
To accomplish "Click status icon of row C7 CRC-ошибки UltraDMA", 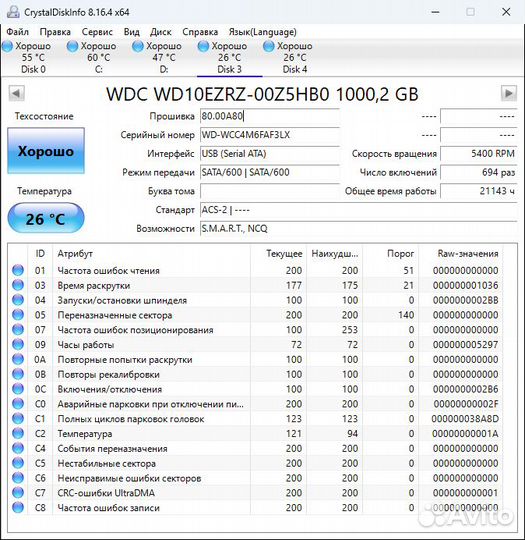I will click(18, 492).
